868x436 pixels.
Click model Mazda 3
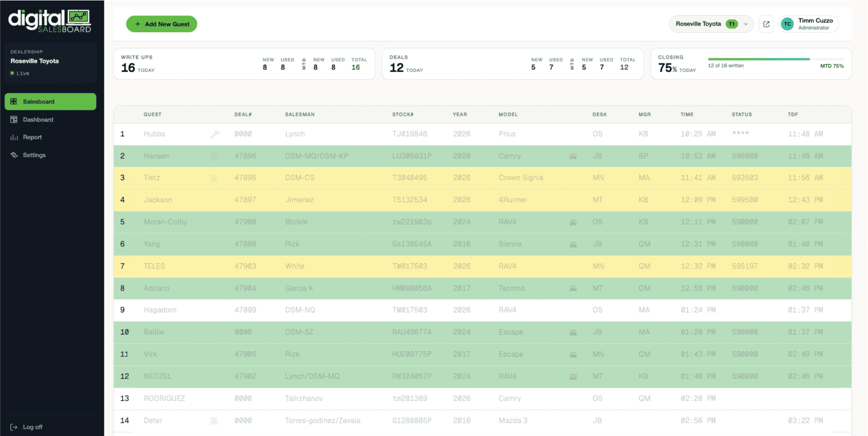[514, 421]
